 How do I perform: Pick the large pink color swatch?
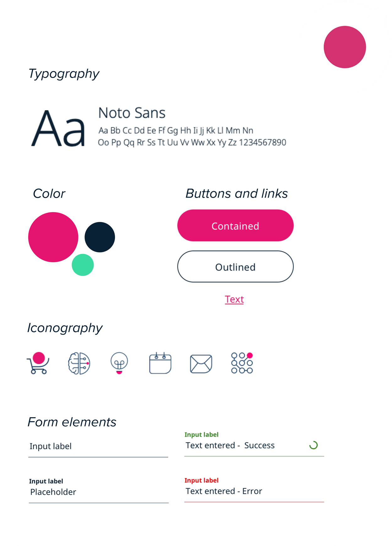53,237
